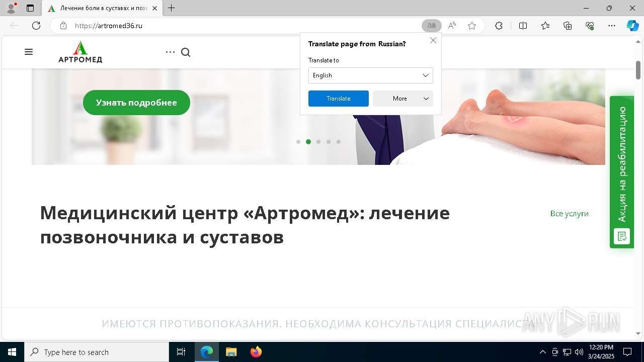This screenshot has height=362, width=644.
Task: Click the scrollbar up arrow
Action: point(638,41)
